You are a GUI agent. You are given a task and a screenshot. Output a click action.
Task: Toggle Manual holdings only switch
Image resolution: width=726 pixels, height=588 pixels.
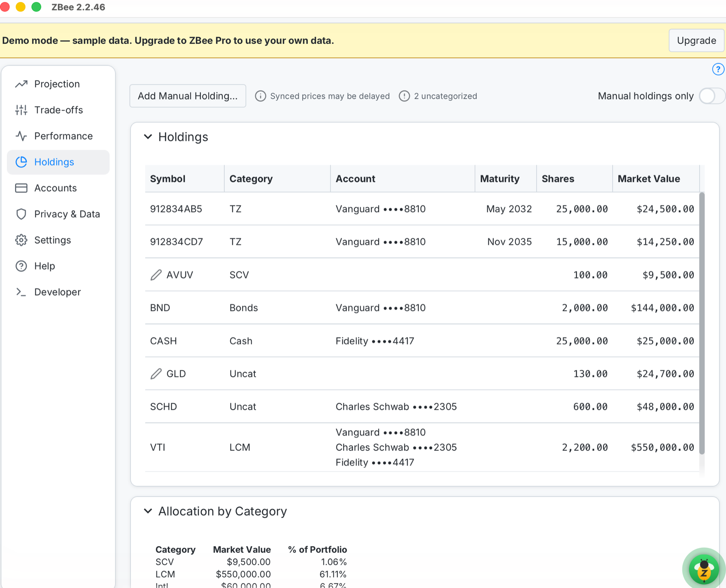712,96
